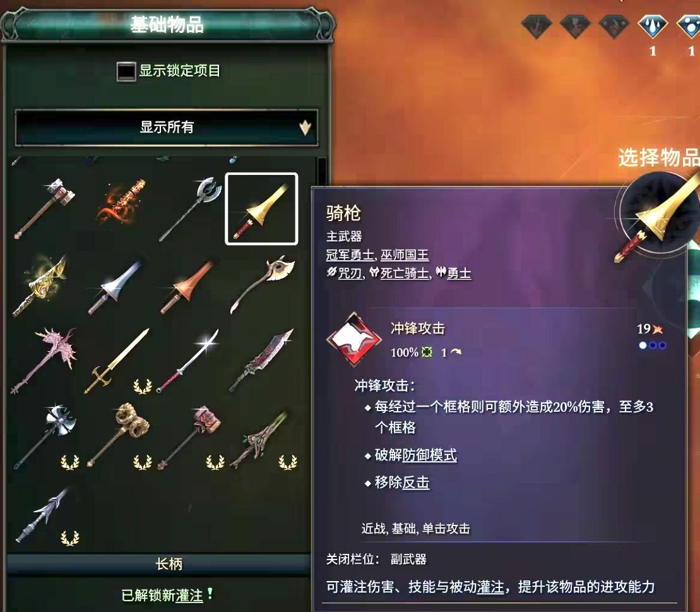Pick the flaming spiked club icon
700x612 pixels.
click(x=121, y=203)
